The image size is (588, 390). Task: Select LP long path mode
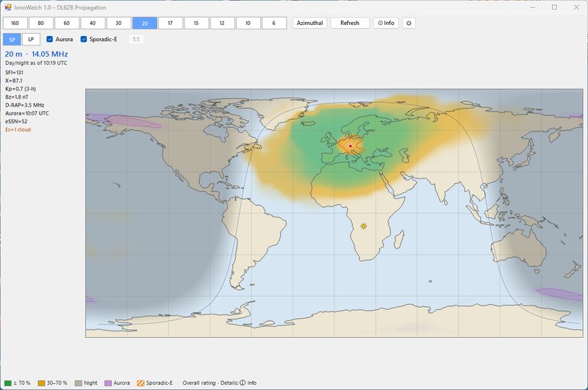[x=31, y=40]
